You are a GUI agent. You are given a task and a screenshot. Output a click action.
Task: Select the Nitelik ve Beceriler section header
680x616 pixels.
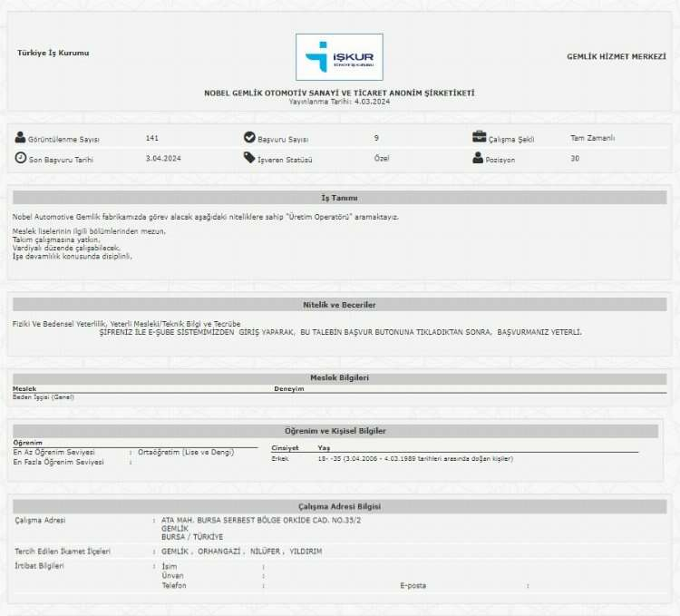coord(339,305)
